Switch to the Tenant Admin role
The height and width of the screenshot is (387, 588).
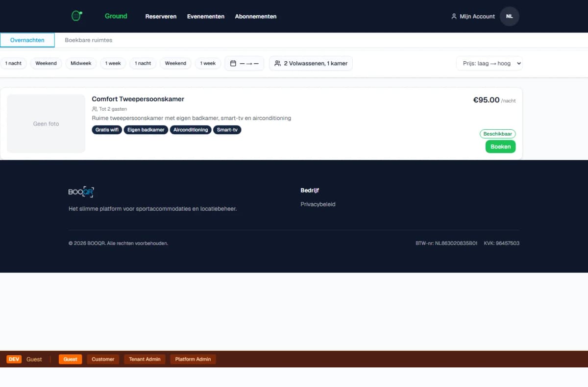(145, 359)
